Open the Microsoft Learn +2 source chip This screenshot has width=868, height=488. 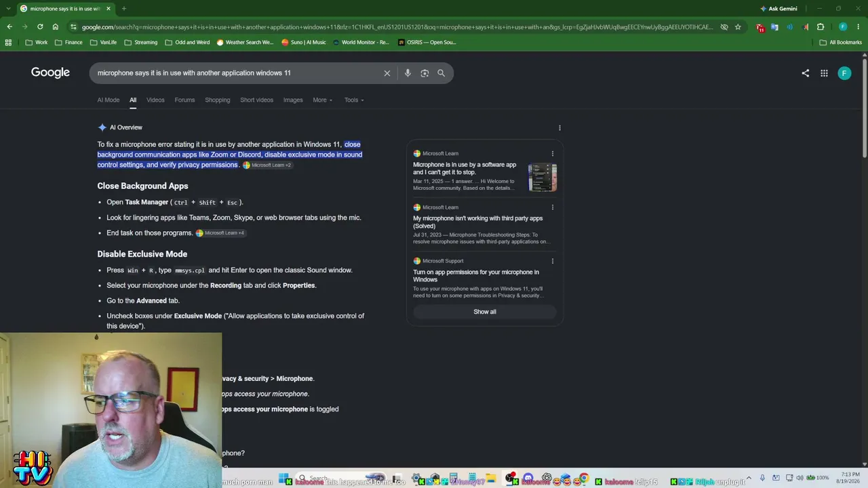point(267,165)
